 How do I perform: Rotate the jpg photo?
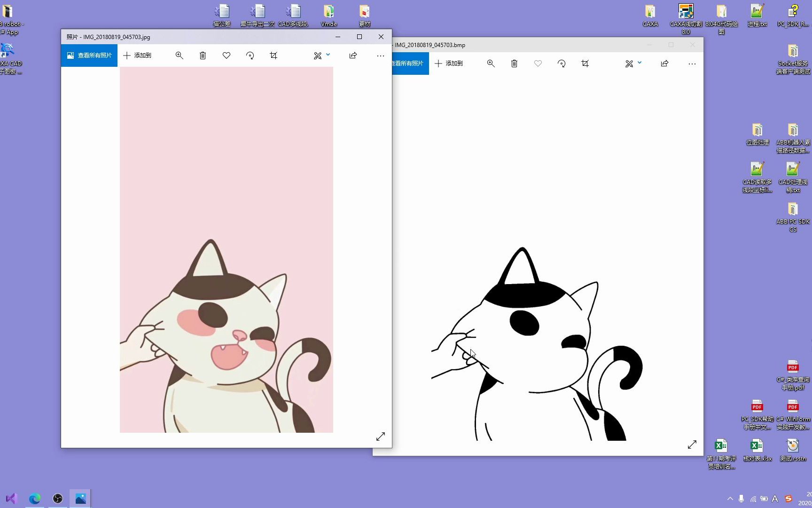coord(250,56)
